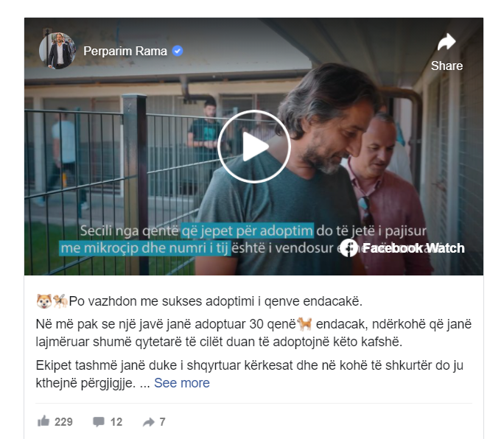This screenshot has width=504, height=439.
Task: Click the comment bubble icon
Action: pyautogui.click(x=99, y=421)
